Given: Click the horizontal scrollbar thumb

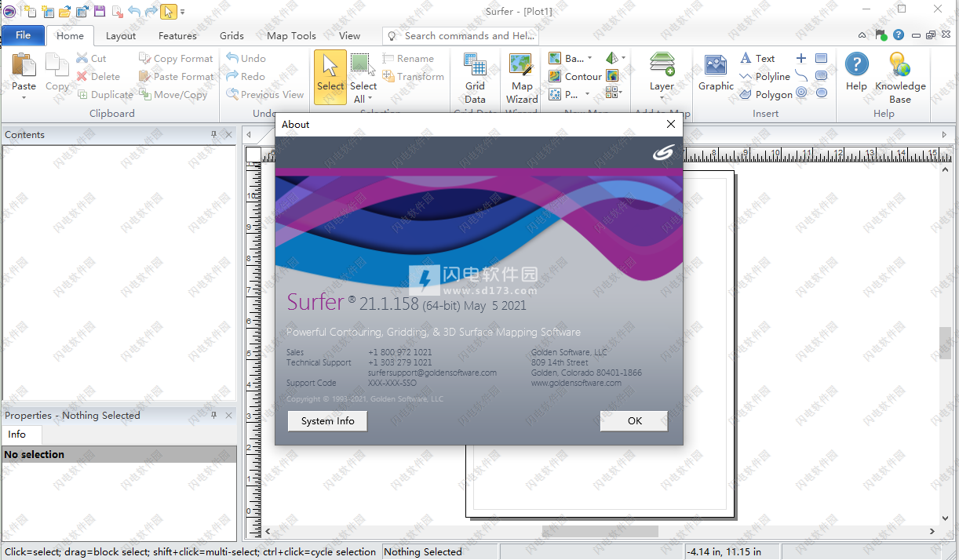Looking at the screenshot, I should (600, 531).
